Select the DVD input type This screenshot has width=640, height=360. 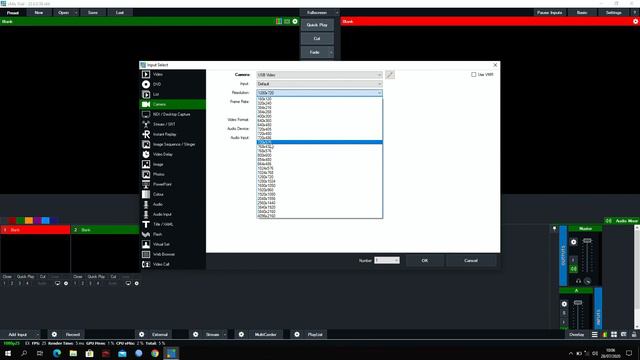(172, 84)
